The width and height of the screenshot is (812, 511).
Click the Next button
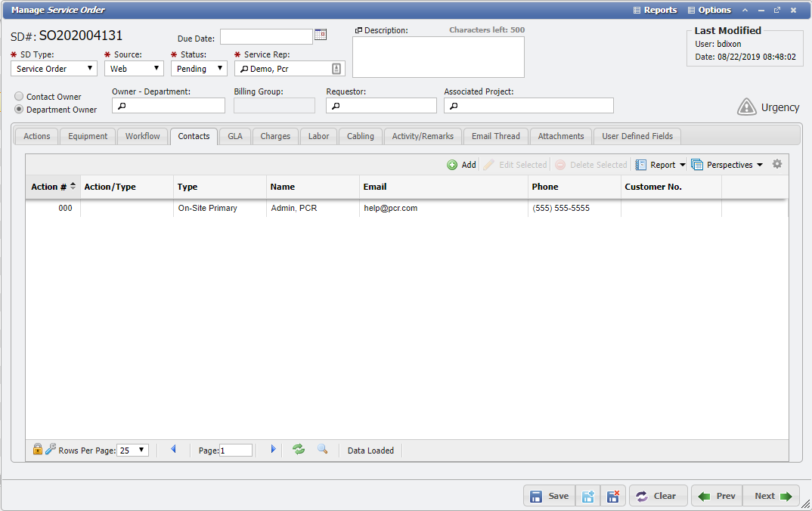pyautogui.click(x=770, y=495)
